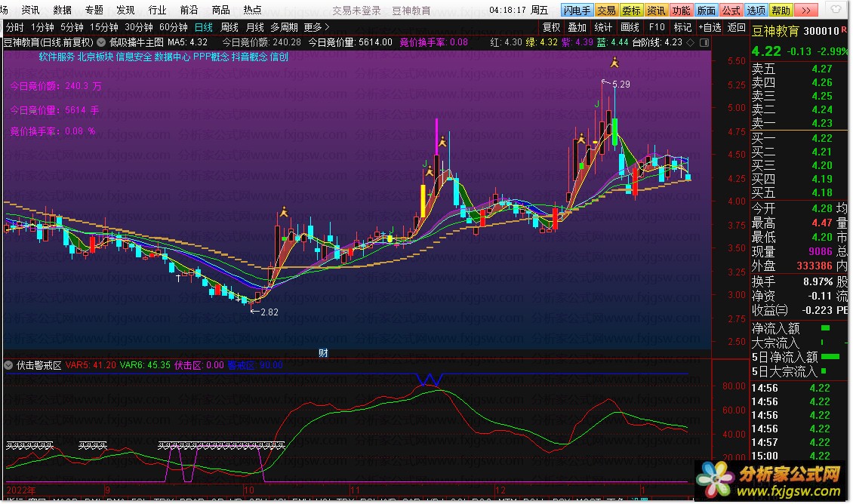Switch to 5分钟 period

coord(72,26)
